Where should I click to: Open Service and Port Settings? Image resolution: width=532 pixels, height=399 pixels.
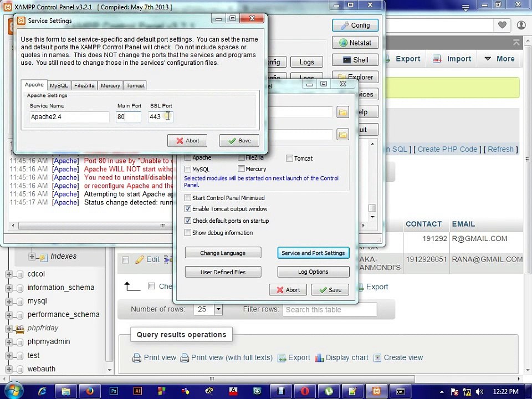(x=313, y=253)
